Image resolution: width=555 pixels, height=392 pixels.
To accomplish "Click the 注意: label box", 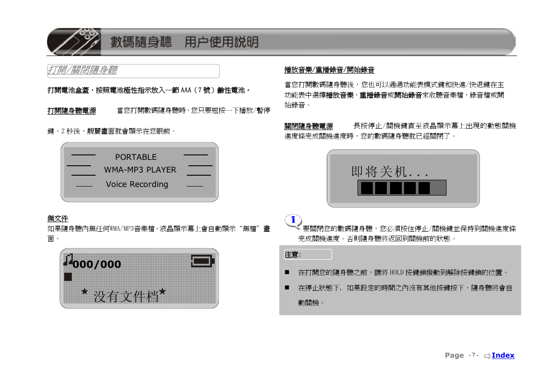I will tap(308, 254).
